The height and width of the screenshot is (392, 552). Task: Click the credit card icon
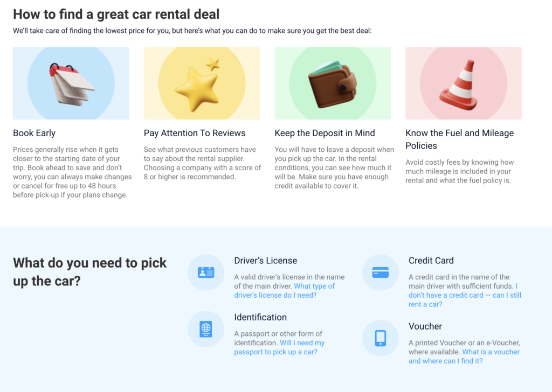pos(380,272)
